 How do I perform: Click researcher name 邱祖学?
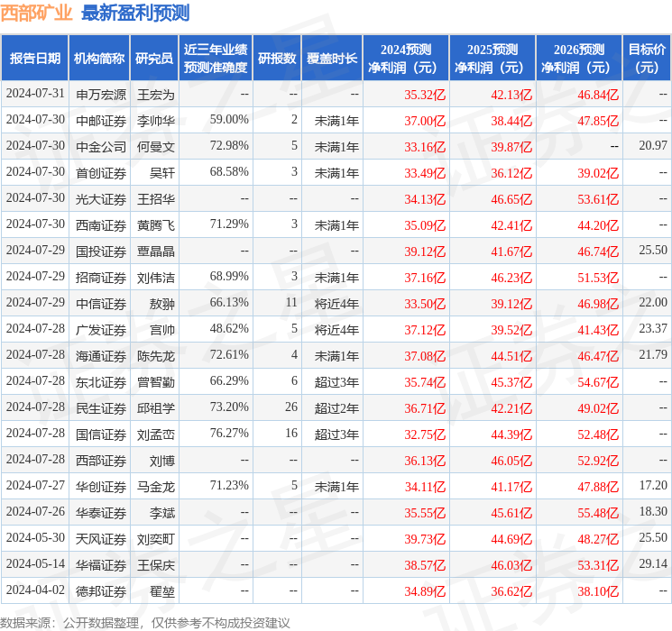[x=156, y=408]
